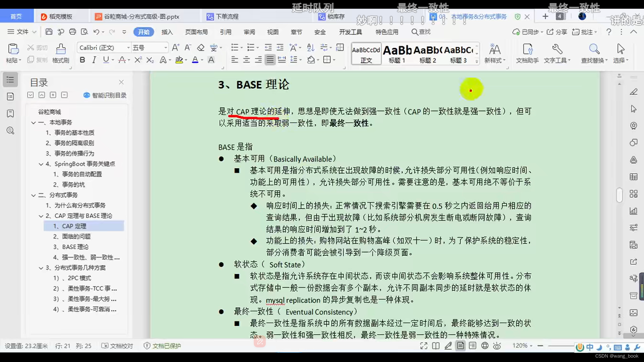Open the 审阅 ribbon tab
The image size is (644, 362).
point(249,32)
